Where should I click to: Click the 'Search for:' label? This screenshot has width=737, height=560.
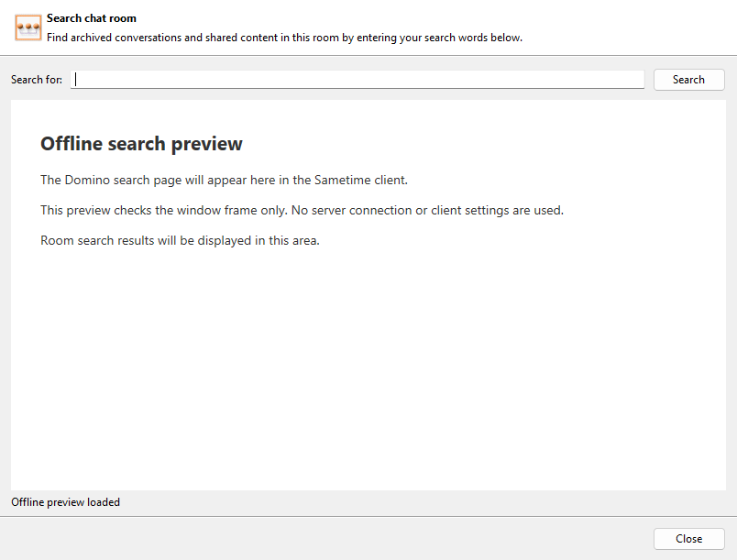point(37,80)
